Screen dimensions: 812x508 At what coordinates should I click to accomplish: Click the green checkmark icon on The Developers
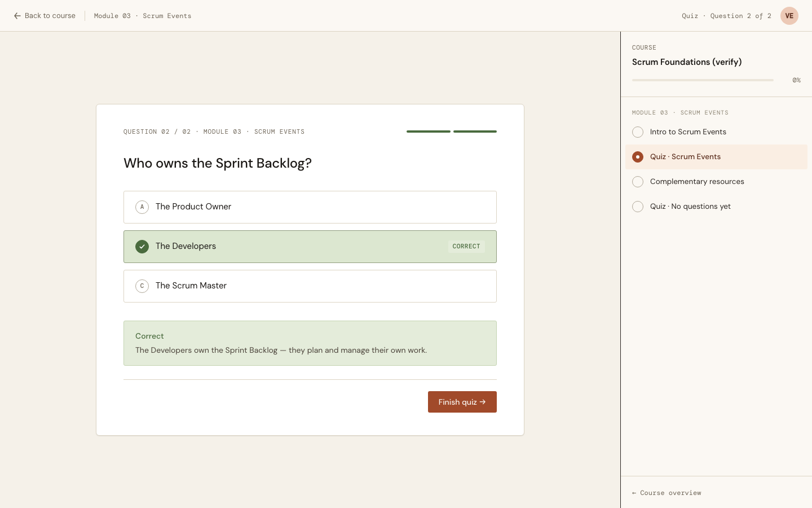coord(142,247)
